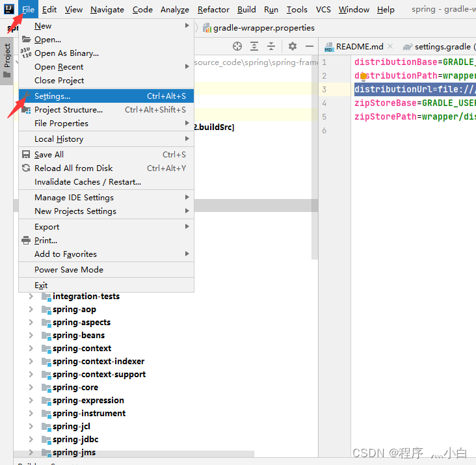Open Local History submenu
The image size is (476, 465).
point(106,139)
